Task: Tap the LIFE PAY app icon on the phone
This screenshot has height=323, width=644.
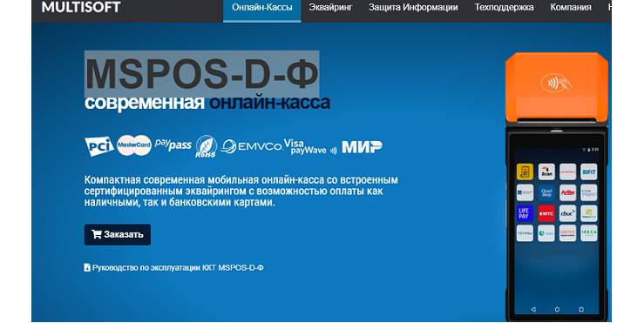Action: (x=525, y=213)
